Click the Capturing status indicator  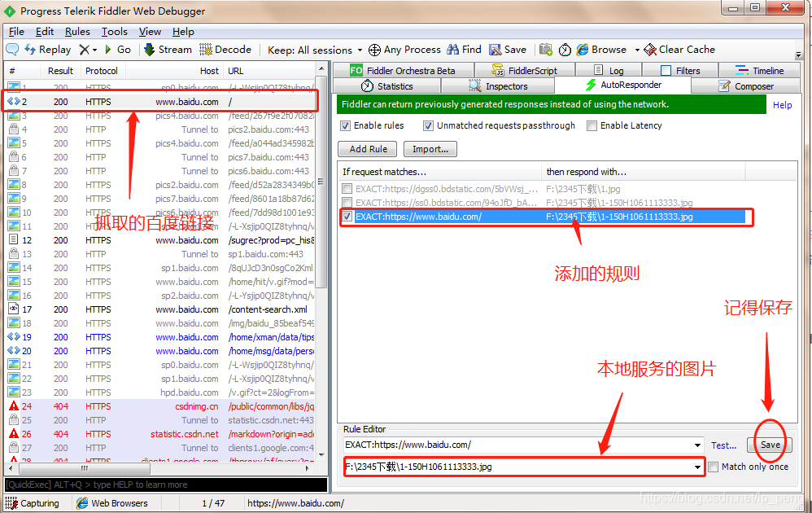[x=32, y=503]
